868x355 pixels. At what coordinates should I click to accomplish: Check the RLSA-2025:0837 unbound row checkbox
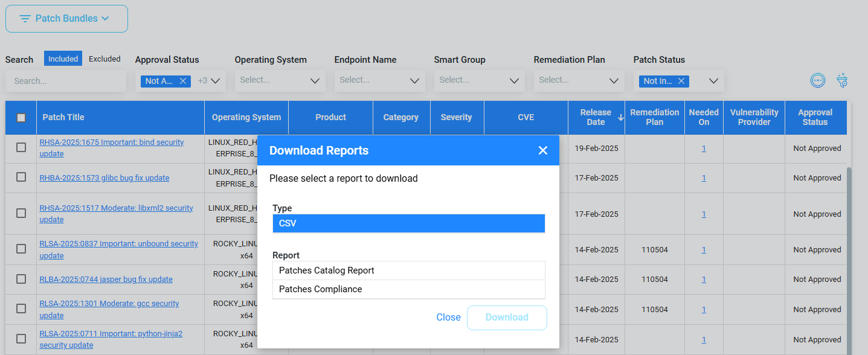tap(21, 249)
